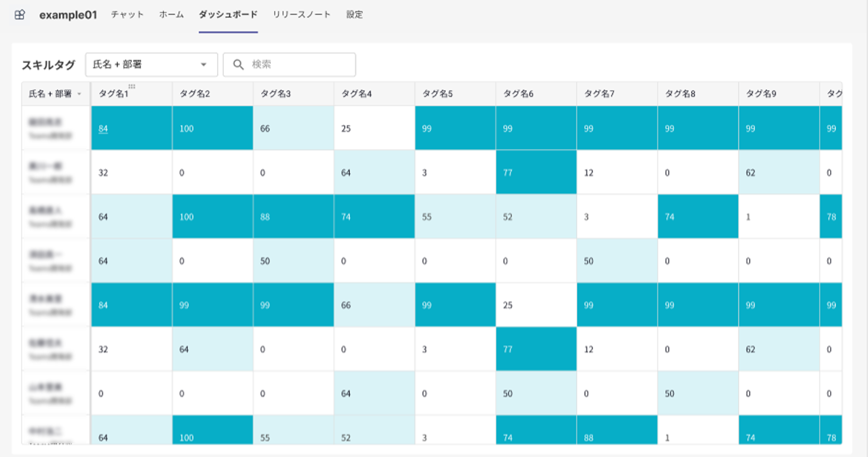This screenshot has width=868, height=457.
Task: Click the タグ名5 column header
Action: (x=437, y=94)
